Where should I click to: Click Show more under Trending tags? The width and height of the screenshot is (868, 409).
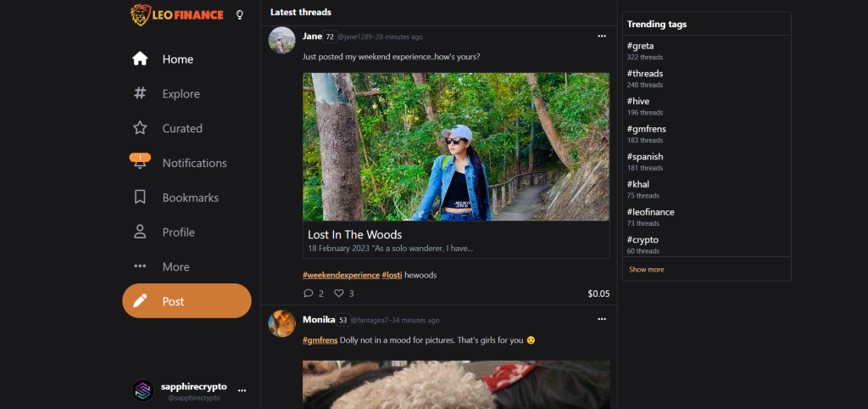pyautogui.click(x=646, y=269)
